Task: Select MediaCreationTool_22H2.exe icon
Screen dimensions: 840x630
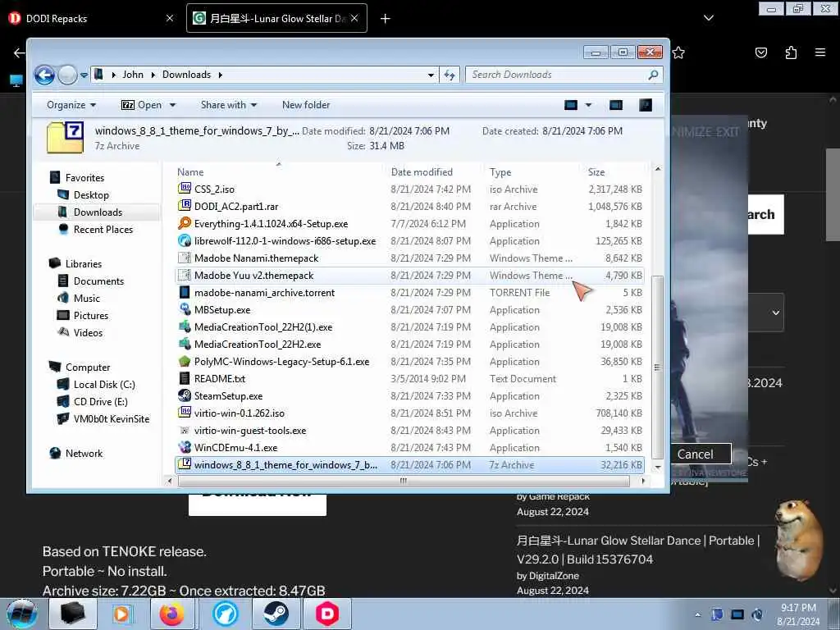Action: pyautogui.click(x=185, y=344)
